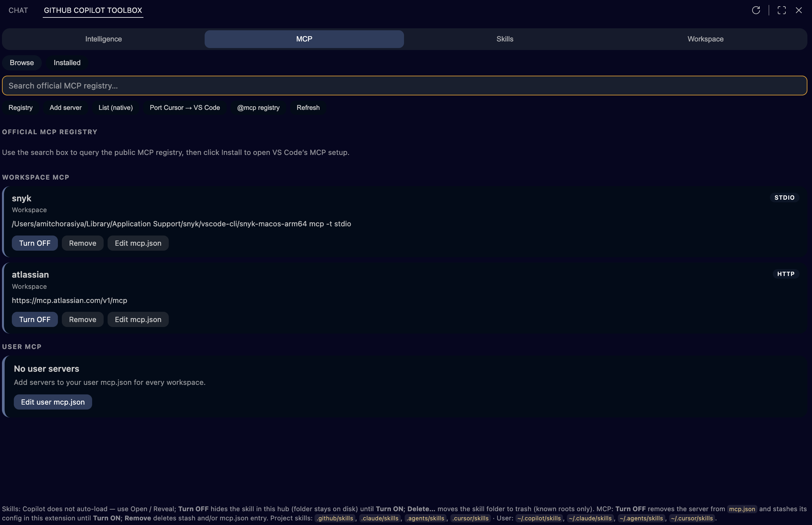
Task: Remove the atlassian server
Action: pyautogui.click(x=83, y=319)
